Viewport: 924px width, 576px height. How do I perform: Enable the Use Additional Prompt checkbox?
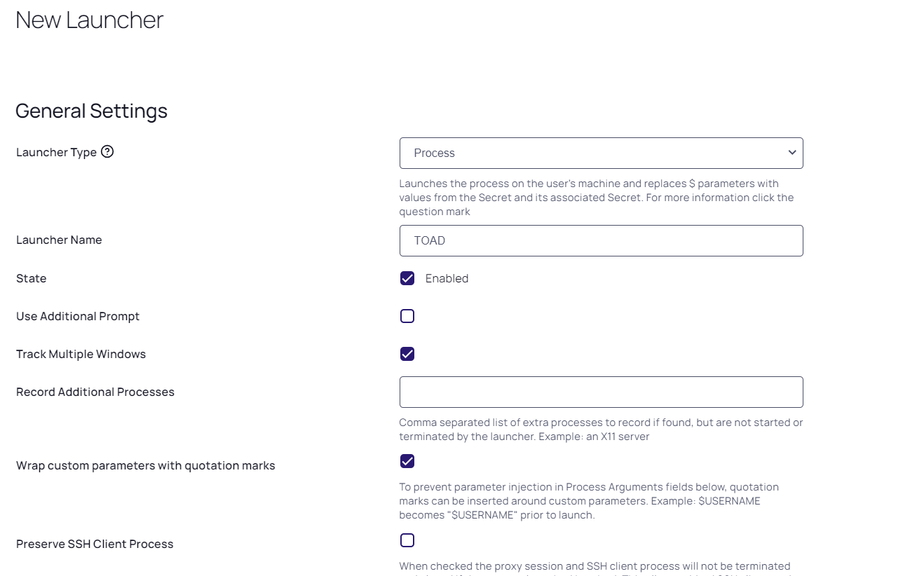pyautogui.click(x=407, y=316)
